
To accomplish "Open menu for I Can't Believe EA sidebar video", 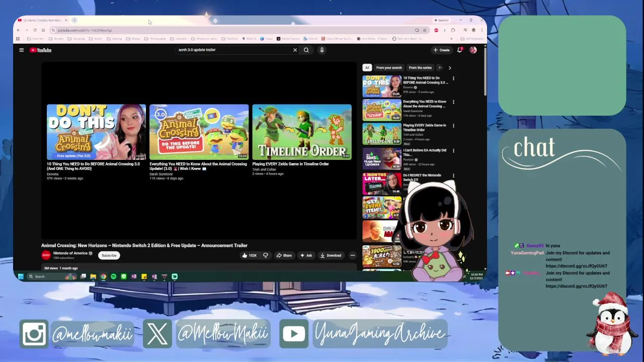I will click(x=453, y=150).
